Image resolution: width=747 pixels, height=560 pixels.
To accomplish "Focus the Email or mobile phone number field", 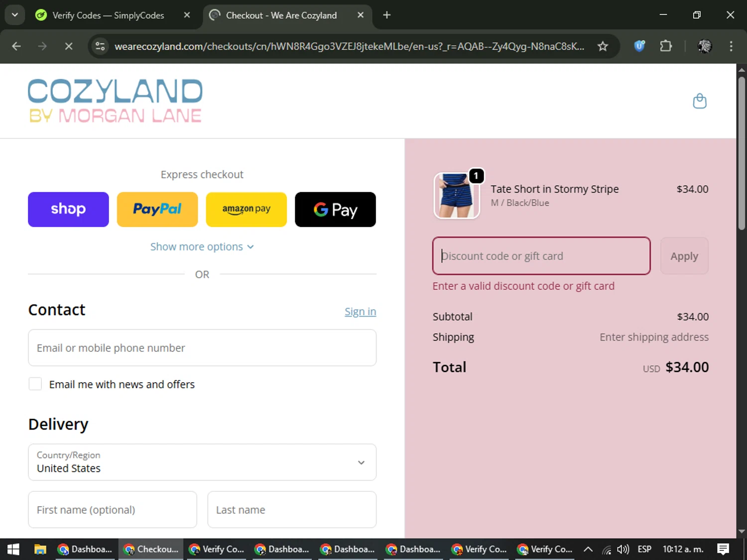I will click(202, 348).
